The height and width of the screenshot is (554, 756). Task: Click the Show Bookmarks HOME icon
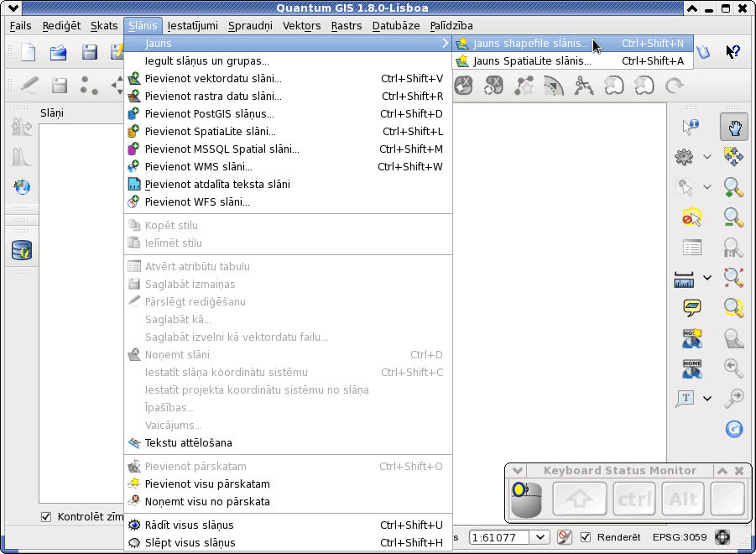692,368
